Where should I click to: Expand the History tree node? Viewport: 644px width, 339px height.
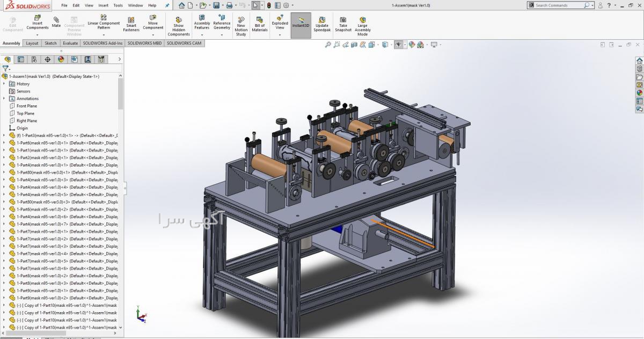pos(4,84)
